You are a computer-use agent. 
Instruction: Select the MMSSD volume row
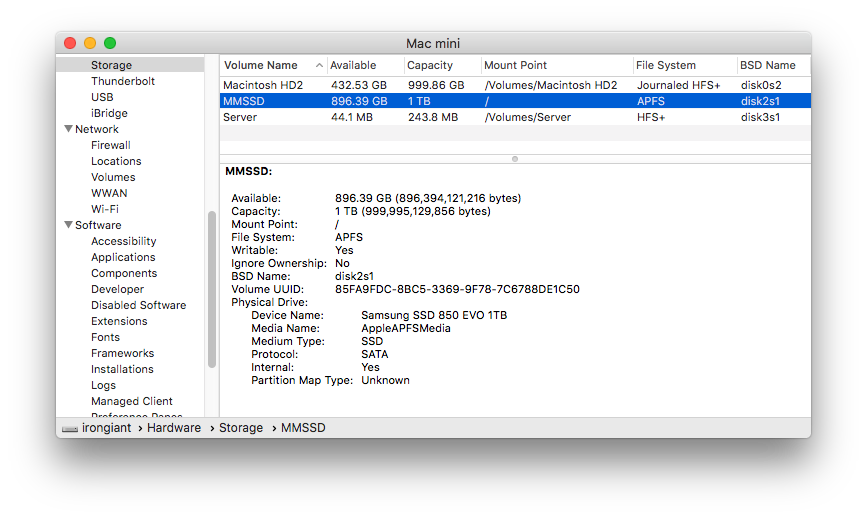tap(515, 101)
